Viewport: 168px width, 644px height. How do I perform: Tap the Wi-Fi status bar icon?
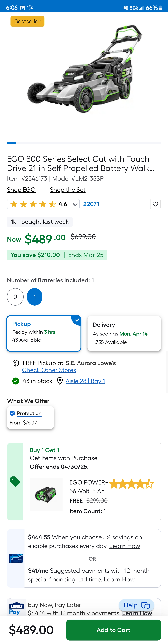[x=30, y=8]
